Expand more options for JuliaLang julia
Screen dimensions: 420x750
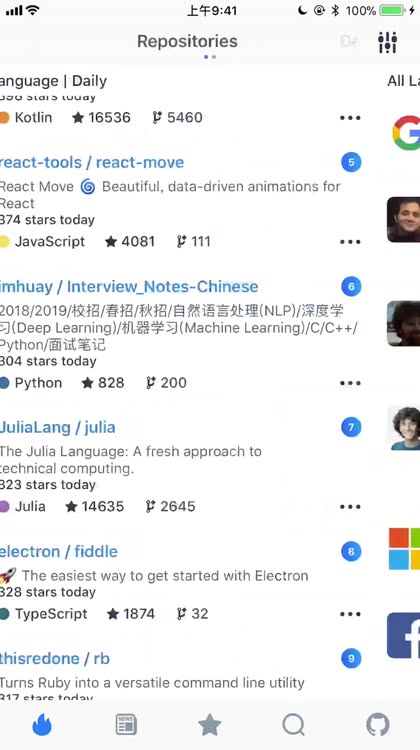click(350, 507)
